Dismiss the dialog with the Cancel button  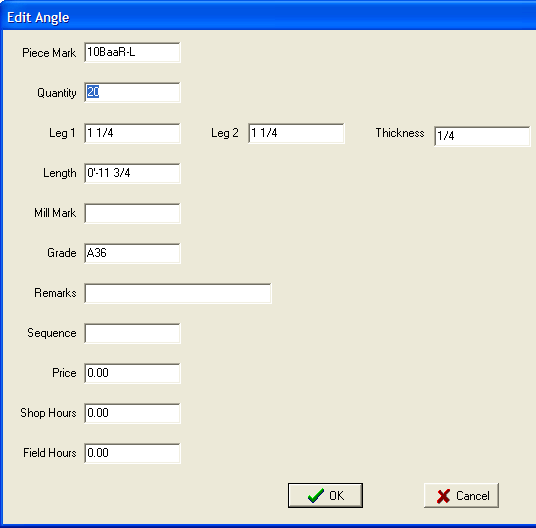pos(461,496)
